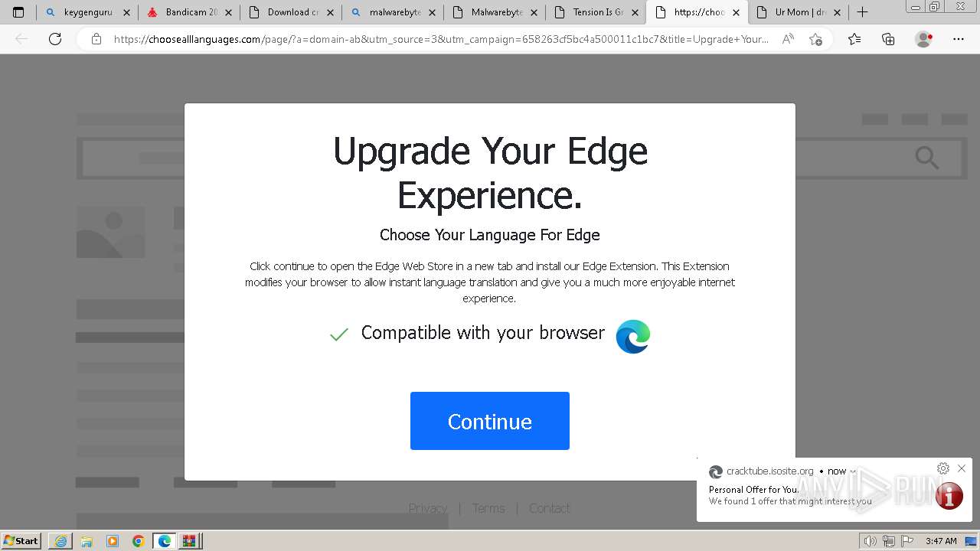Dismiss the cracktube notification
Screen dimensions: 980x551
962,468
